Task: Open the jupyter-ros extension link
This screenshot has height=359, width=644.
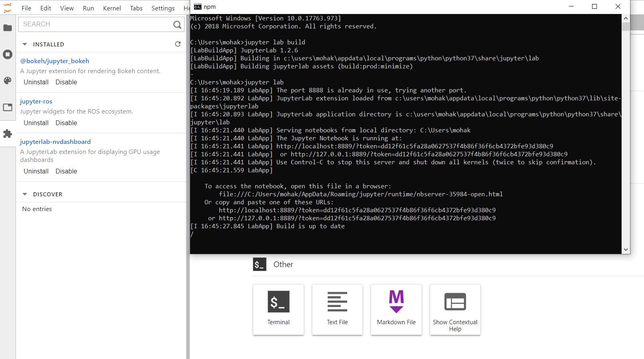Action: (36, 102)
